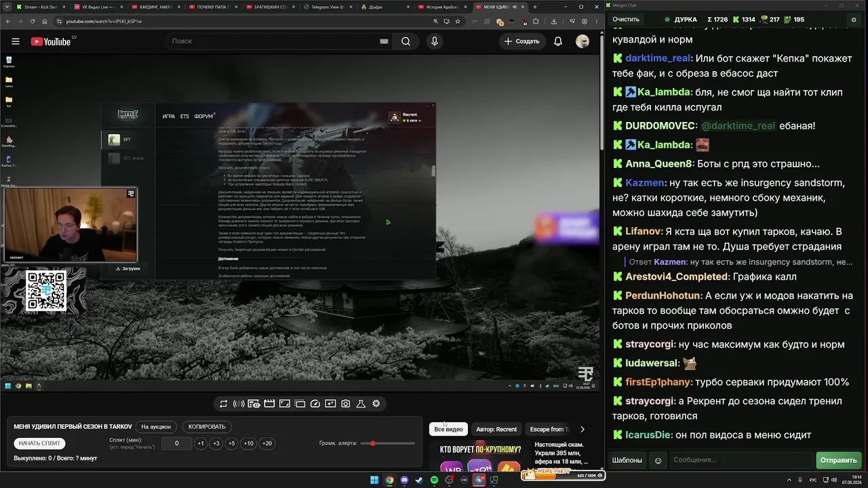Click the broadcast signal icon under the video
The image size is (868, 488).
click(x=239, y=404)
